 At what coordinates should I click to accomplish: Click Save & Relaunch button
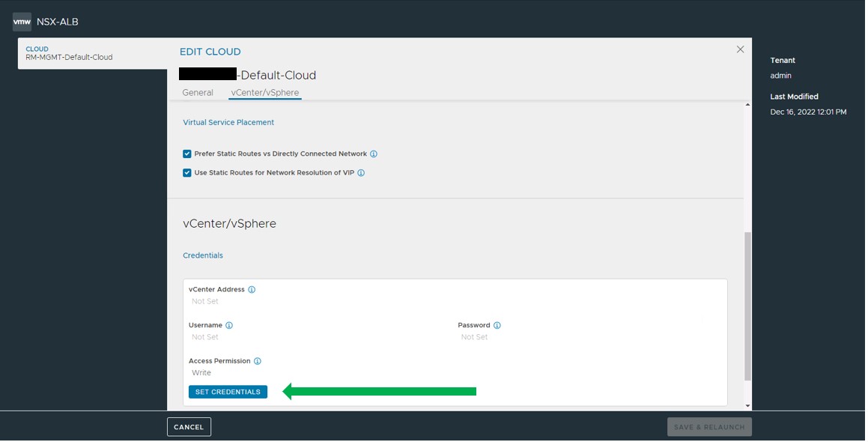pos(709,427)
